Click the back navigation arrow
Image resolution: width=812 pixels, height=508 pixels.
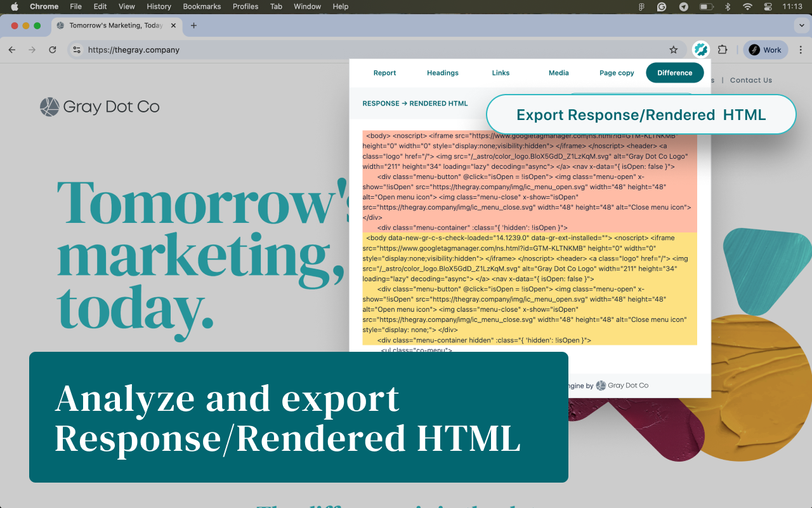[x=11, y=50]
